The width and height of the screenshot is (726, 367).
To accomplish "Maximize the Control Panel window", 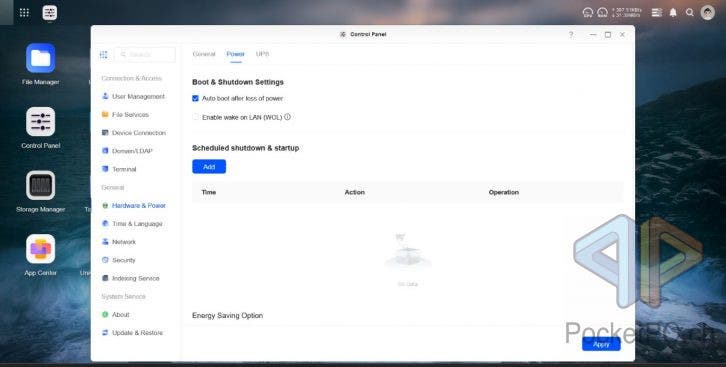I will point(608,35).
